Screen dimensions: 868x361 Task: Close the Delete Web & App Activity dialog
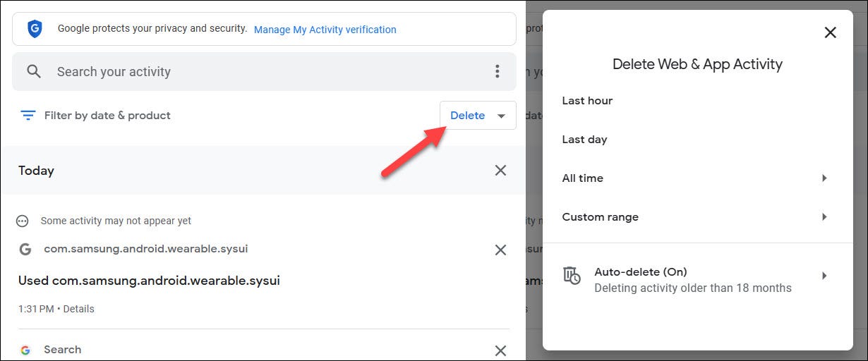point(831,32)
